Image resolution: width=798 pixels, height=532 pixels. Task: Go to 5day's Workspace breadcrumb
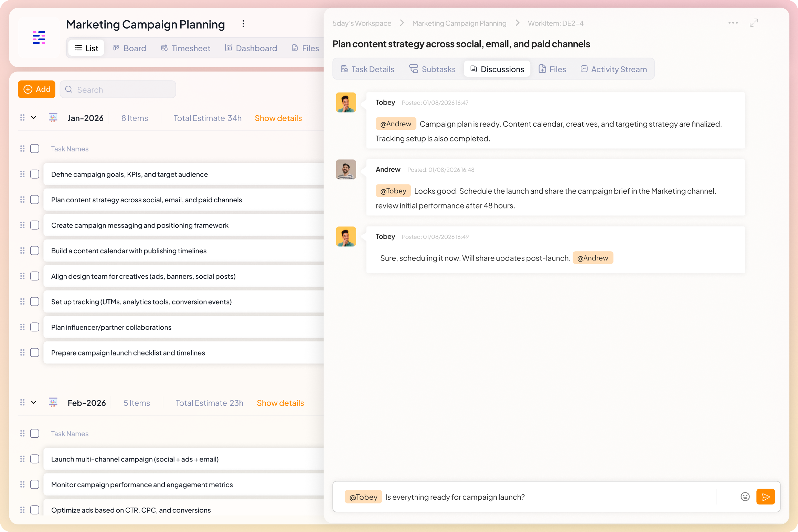pyautogui.click(x=362, y=23)
